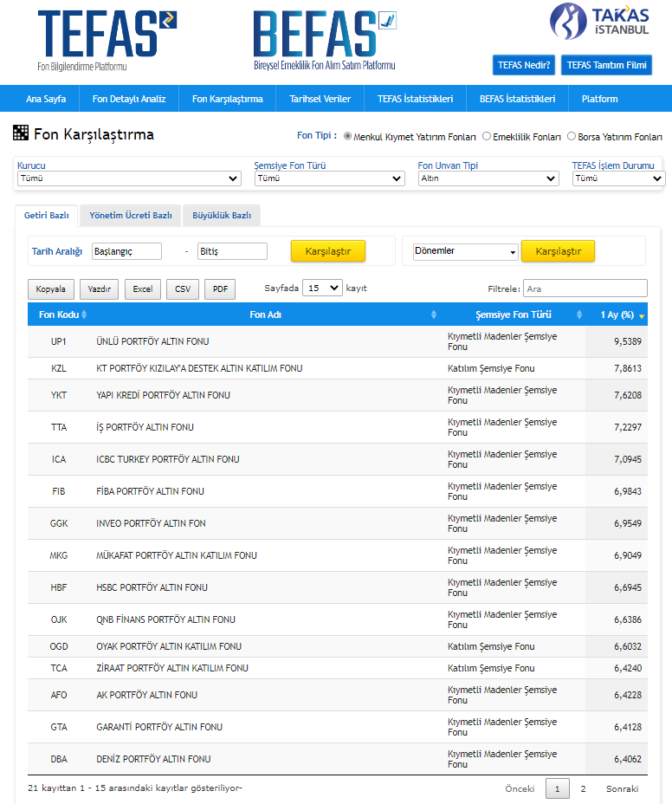Click Karşılaştır next to Dönemler
This screenshot has height=804, width=672.
click(559, 251)
